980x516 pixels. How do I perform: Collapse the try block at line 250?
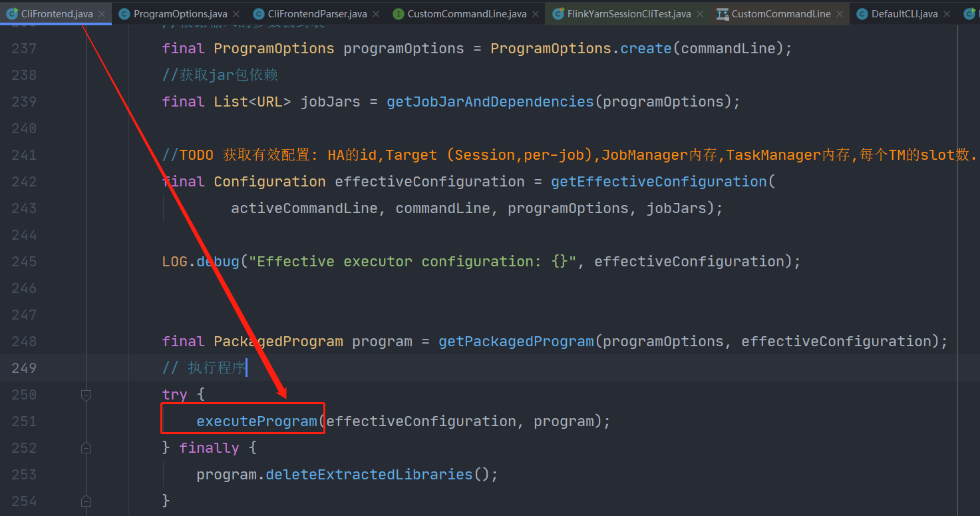click(x=86, y=395)
